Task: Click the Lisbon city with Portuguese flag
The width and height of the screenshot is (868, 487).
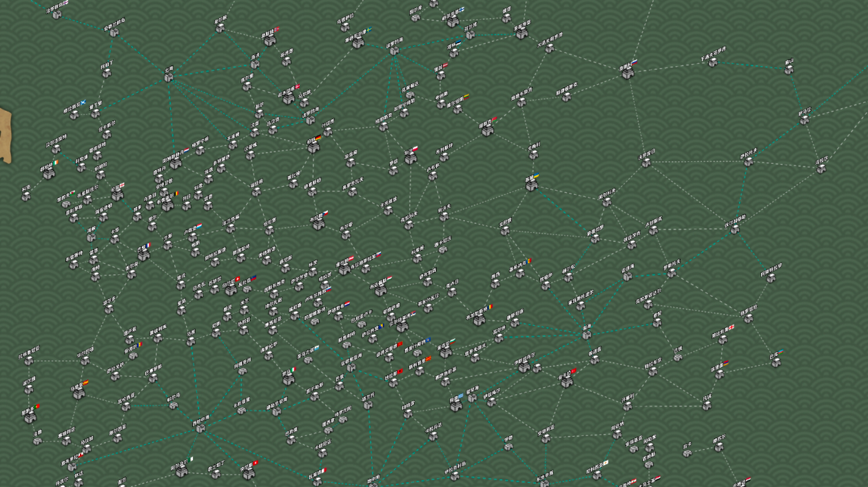Action: [x=28, y=417]
